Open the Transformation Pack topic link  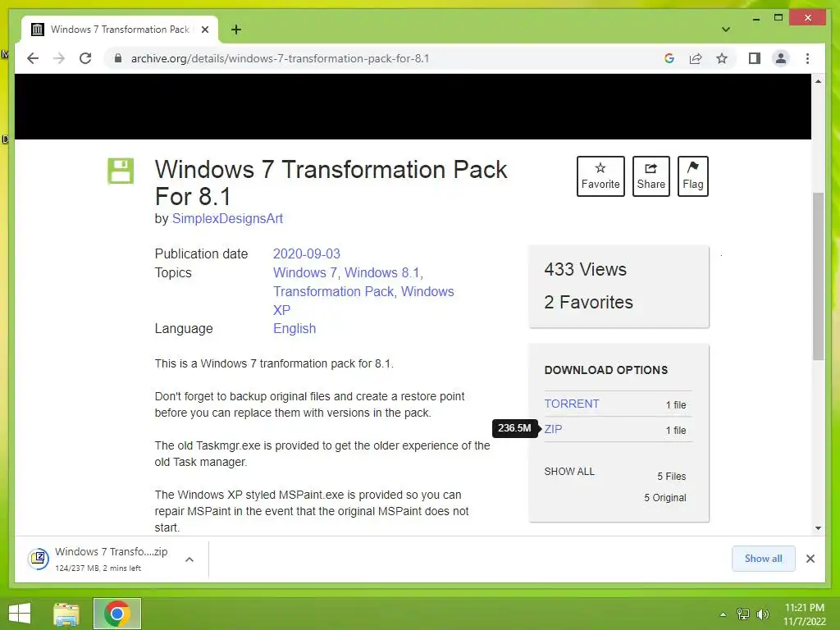pyautogui.click(x=333, y=291)
